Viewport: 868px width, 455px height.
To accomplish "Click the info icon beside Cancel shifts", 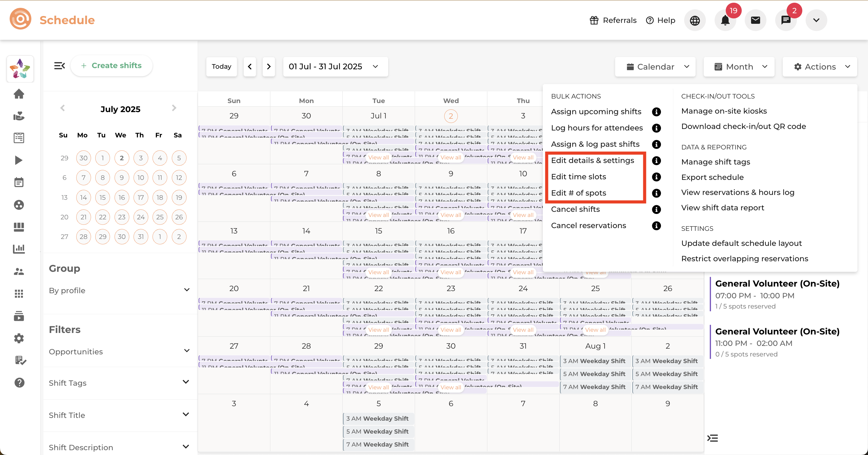I will pyautogui.click(x=656, y=209).
